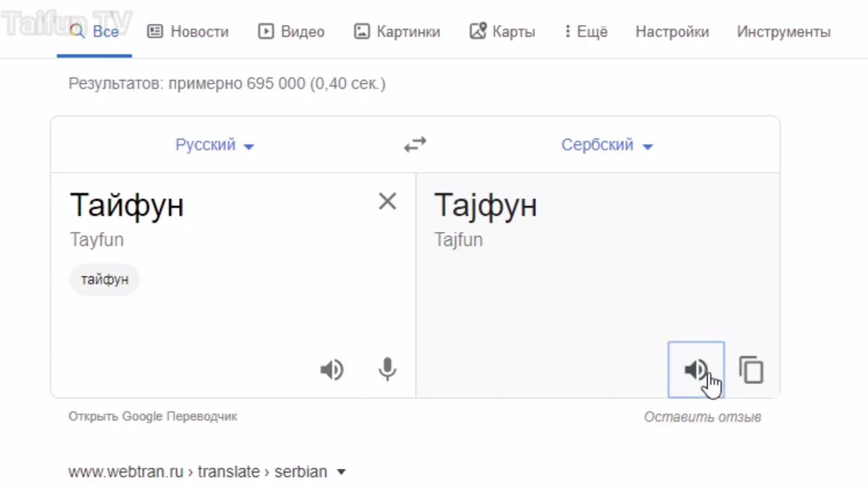Play audio of the Serbian translation

(695, 369)
